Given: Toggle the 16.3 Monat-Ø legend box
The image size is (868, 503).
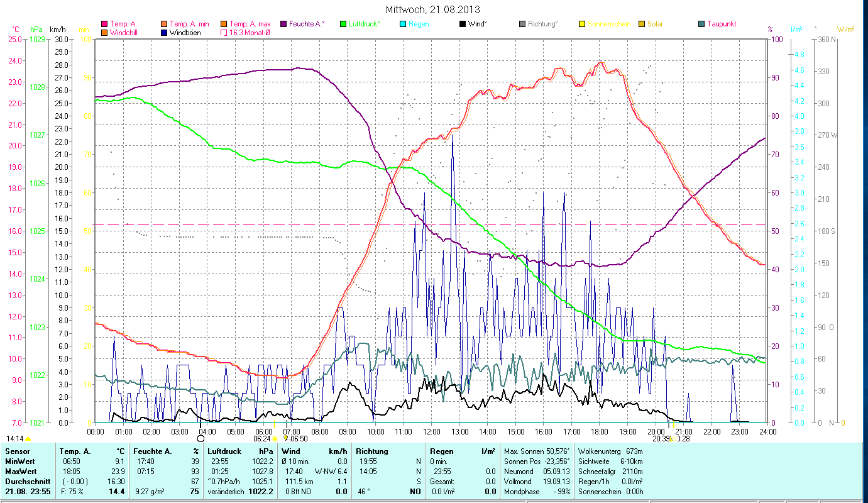Looking at the screenshot, I should click(x=223, y=33).
